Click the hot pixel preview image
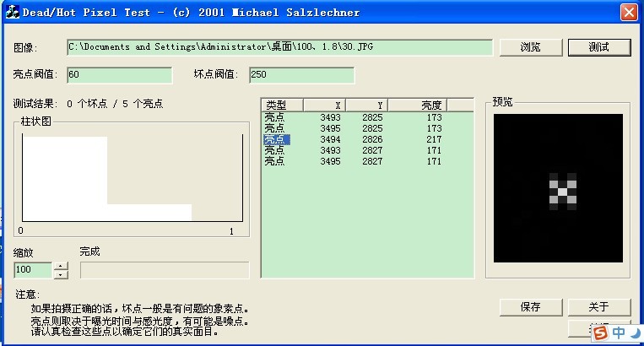 coord(558,188)
